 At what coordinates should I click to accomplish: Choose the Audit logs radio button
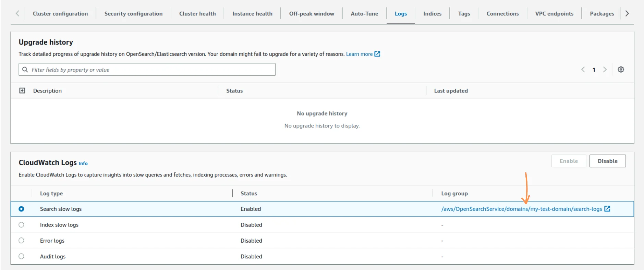click(x=21, y=256)
